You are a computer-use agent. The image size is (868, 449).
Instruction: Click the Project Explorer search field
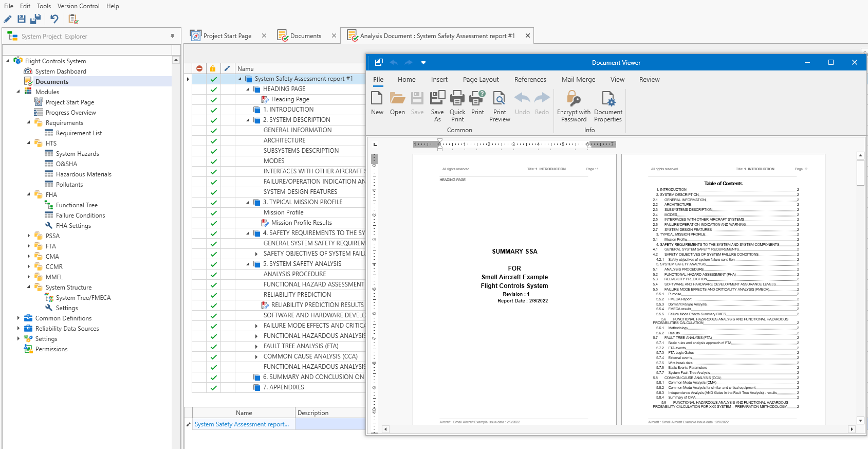point(86,50)
